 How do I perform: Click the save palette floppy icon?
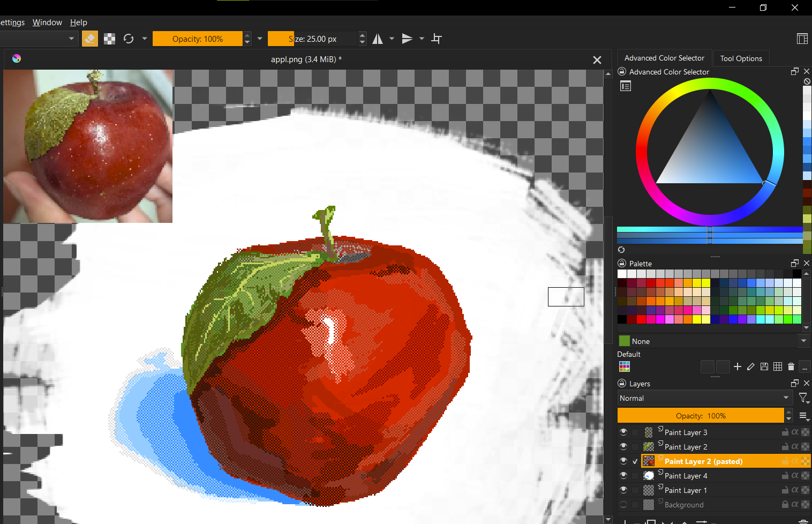click(x=764, y=366)
